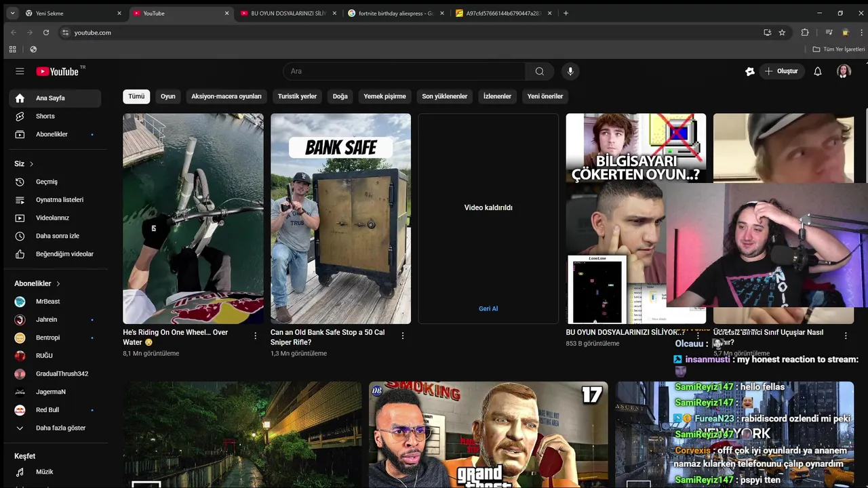Select 'Yemek pişirme' filter chip
This screenshot has height=488, width=868.
384,96
